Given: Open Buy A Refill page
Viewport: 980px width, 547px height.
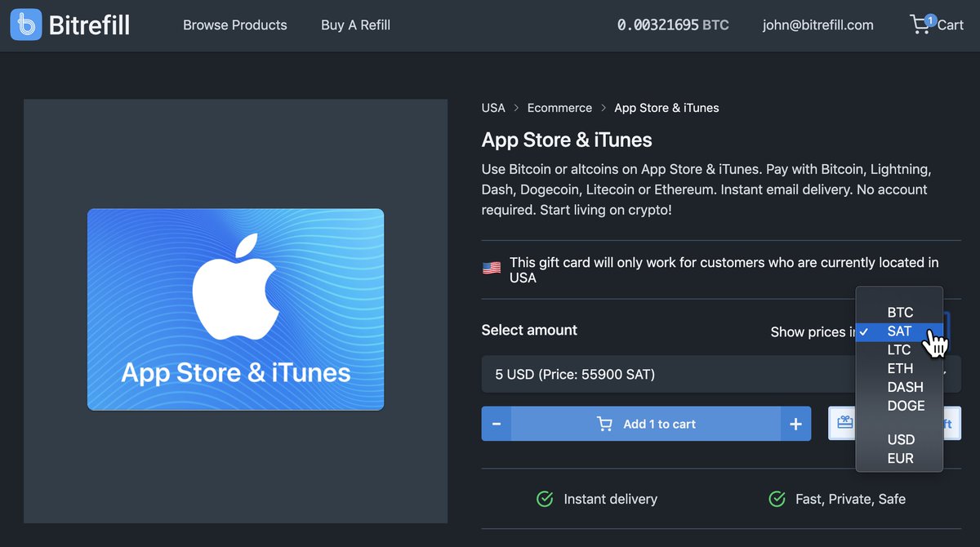Looking at the screenshot, I should click(355, 25).
